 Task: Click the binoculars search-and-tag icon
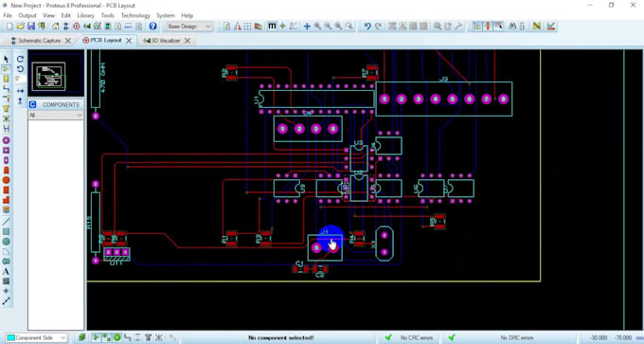511,27
